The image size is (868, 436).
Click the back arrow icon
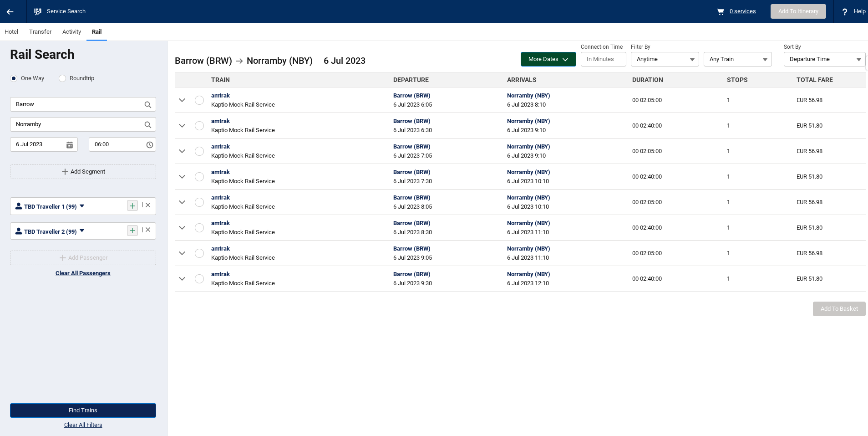10,11
